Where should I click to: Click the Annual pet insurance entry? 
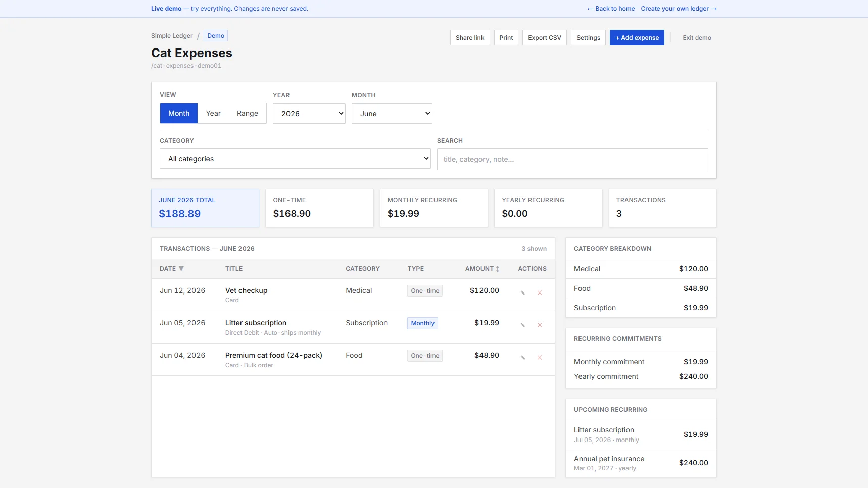click(x=641, y=463)
